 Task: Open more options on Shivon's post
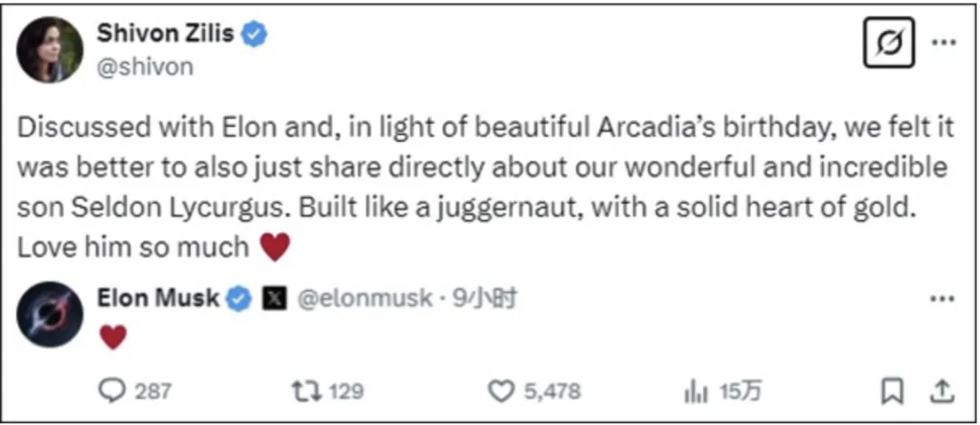point(944,43)
